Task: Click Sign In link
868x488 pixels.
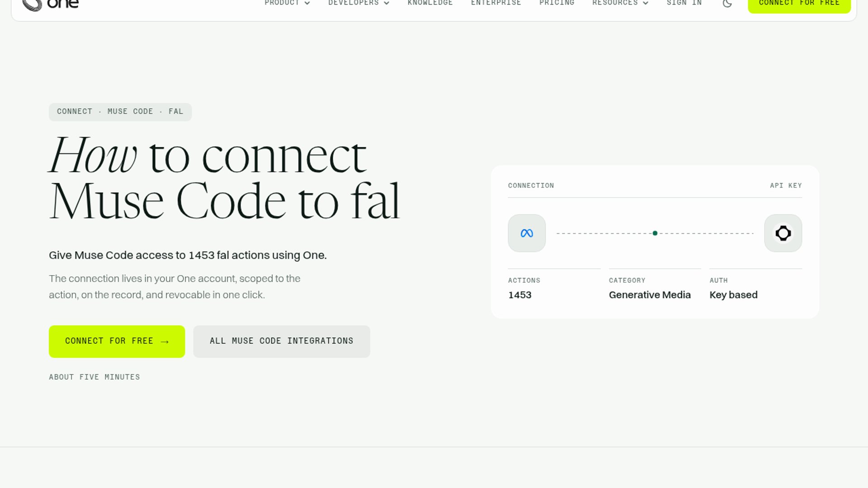Action: (x=684, y=3)
